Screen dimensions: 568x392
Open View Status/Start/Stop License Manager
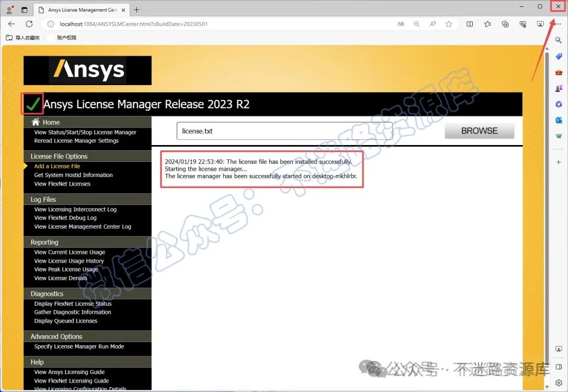click(85, 132)
